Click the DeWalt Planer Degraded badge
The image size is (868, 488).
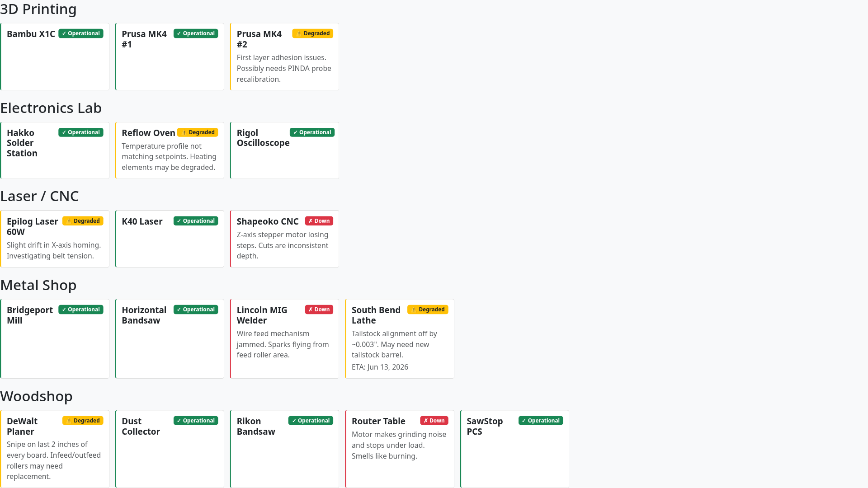click(83, 421)
